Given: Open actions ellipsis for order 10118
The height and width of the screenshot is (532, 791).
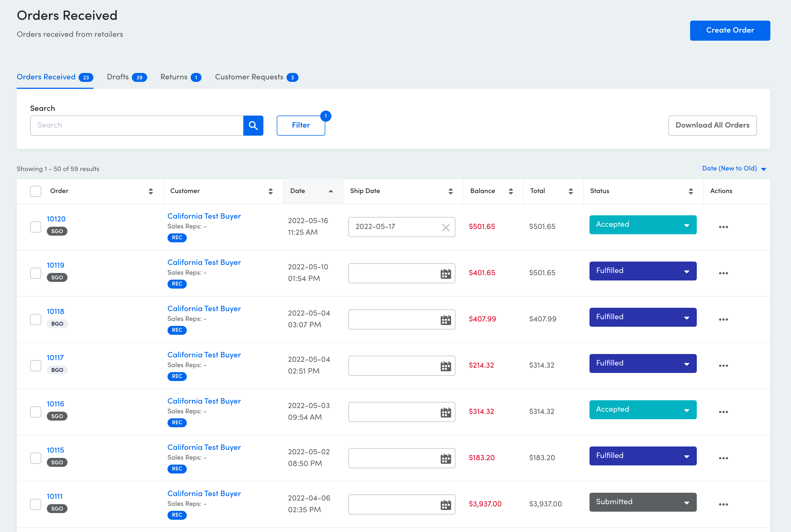Looking at the screenshot, I should coord(724,319).
